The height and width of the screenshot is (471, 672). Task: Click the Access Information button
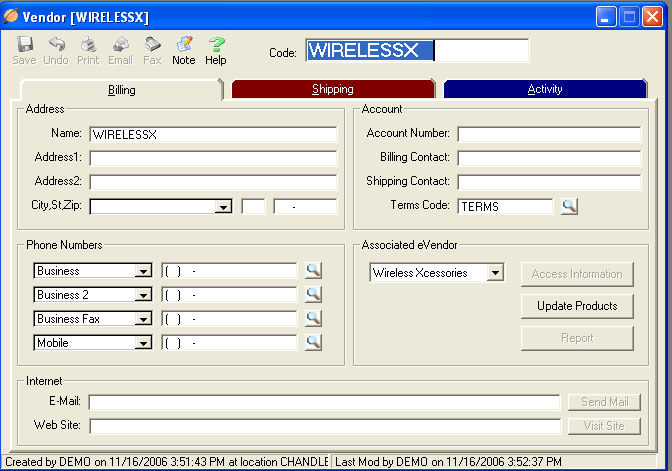coord(577,274)
